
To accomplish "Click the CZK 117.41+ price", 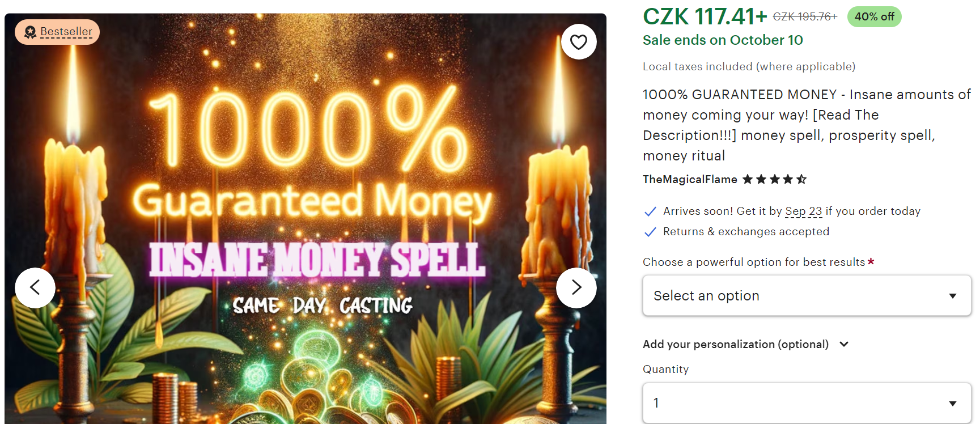I will [x=705, y=17].
